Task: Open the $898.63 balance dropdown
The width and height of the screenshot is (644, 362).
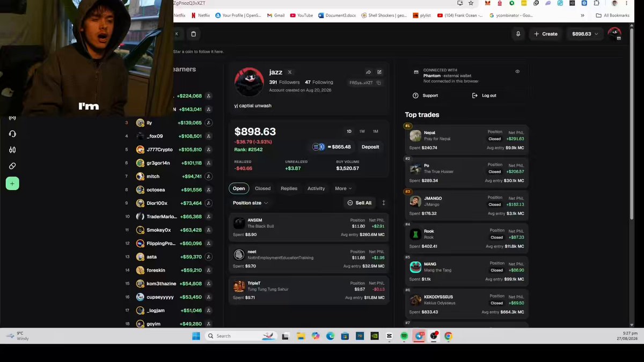Action: [x=584, y=34]
